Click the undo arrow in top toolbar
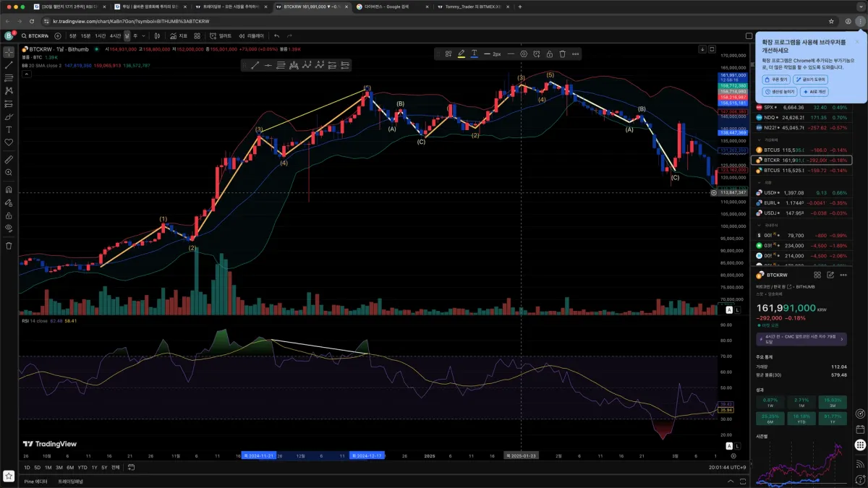This screenshot has height=488, width=868. (x=276, y=35)
